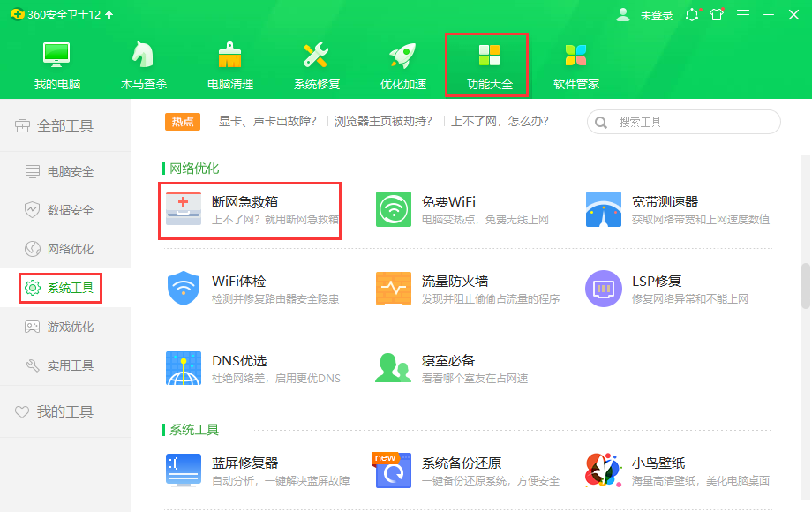This screenshot has height=512, width=812.
Task: Click the user avatar icon
Action: [623, 15]
